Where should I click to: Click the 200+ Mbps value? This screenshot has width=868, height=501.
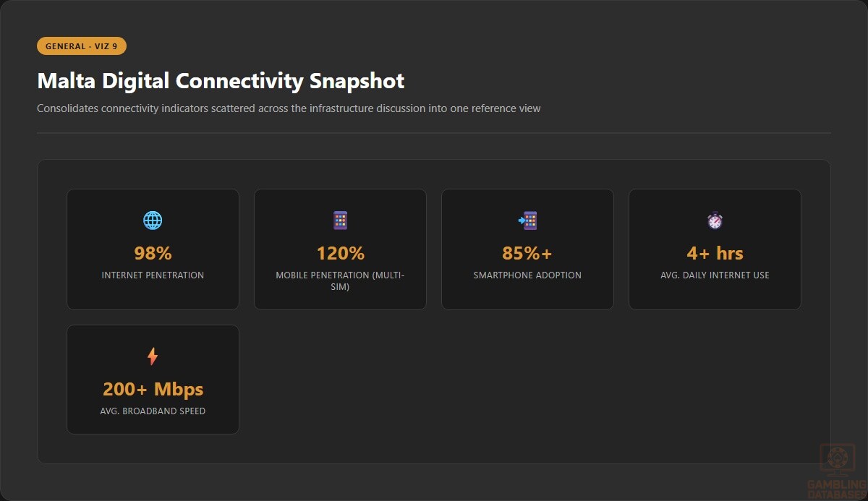(x=153, y=389)
